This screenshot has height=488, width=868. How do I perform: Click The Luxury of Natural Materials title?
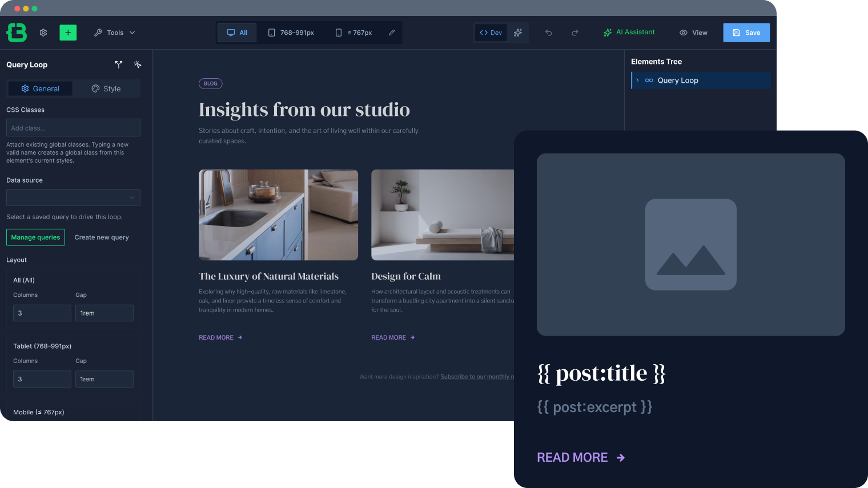[268, 276]
